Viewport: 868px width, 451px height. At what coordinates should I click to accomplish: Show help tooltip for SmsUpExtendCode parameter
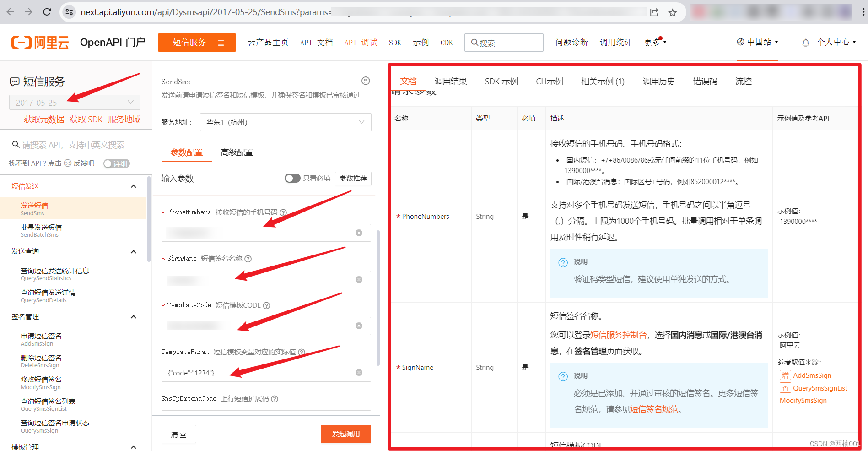tap(275, 399)
